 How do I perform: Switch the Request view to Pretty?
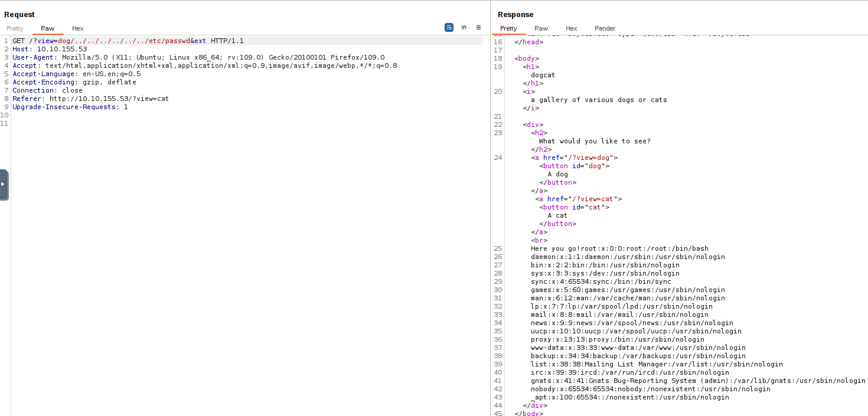15,28
